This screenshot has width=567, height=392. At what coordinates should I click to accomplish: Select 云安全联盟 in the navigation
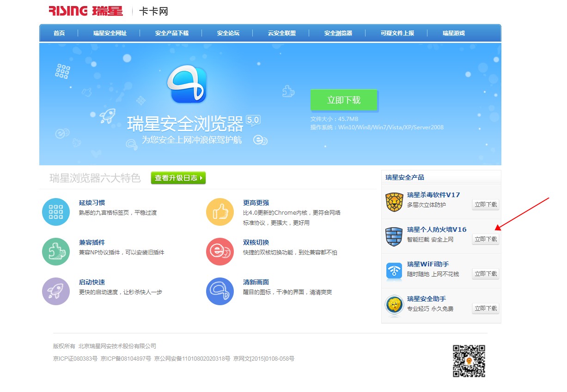pyautogui.click(x=282, y=33)
